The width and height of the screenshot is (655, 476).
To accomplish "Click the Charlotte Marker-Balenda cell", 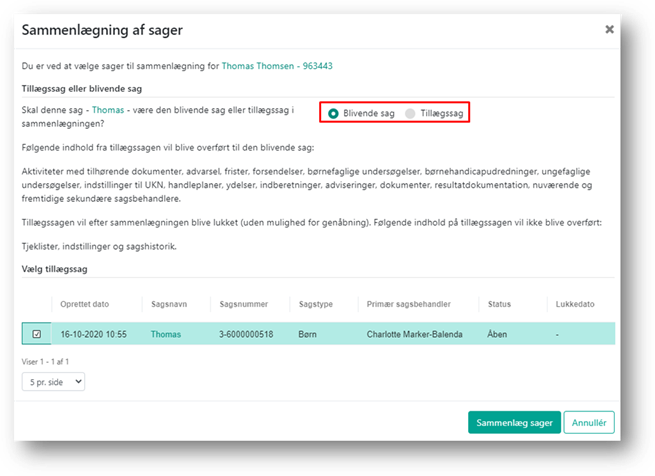I will 414,334.
